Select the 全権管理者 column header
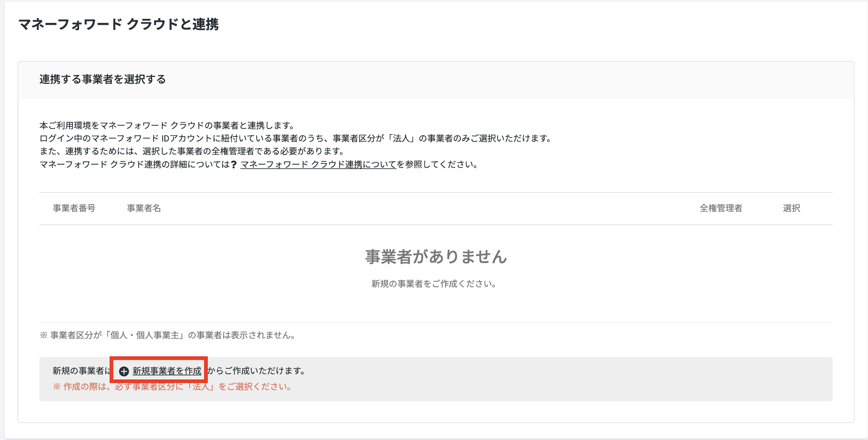Screen dimensions: 868x440 (x=721, y=208)
